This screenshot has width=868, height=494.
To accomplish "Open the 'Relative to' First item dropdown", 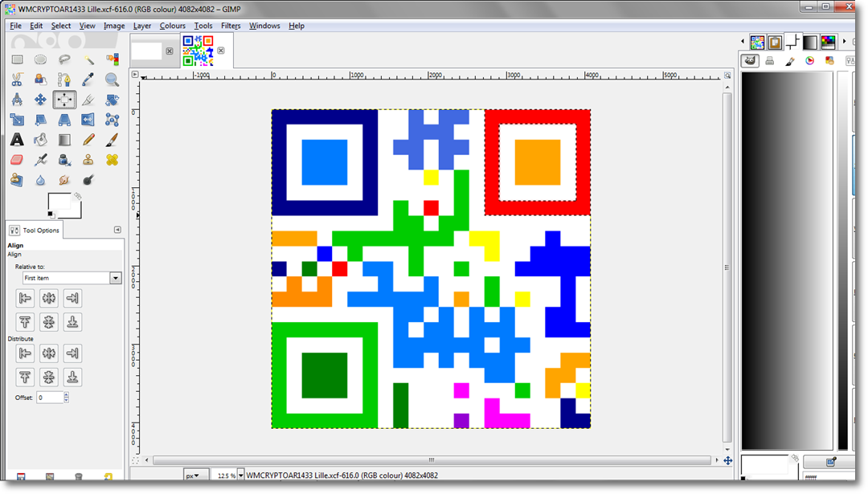I will coord(72,278).
